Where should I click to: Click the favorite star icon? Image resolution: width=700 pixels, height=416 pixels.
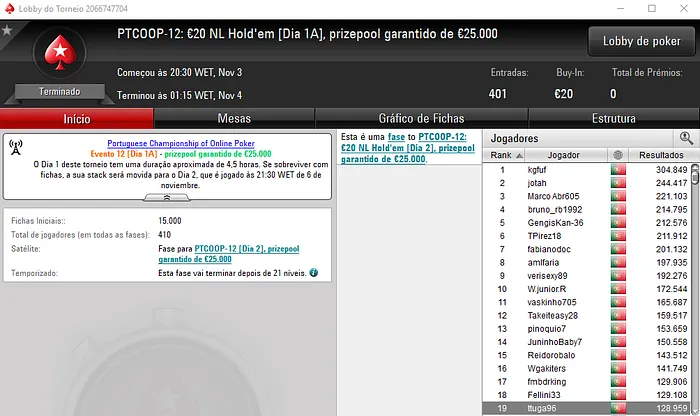point(7,30)
